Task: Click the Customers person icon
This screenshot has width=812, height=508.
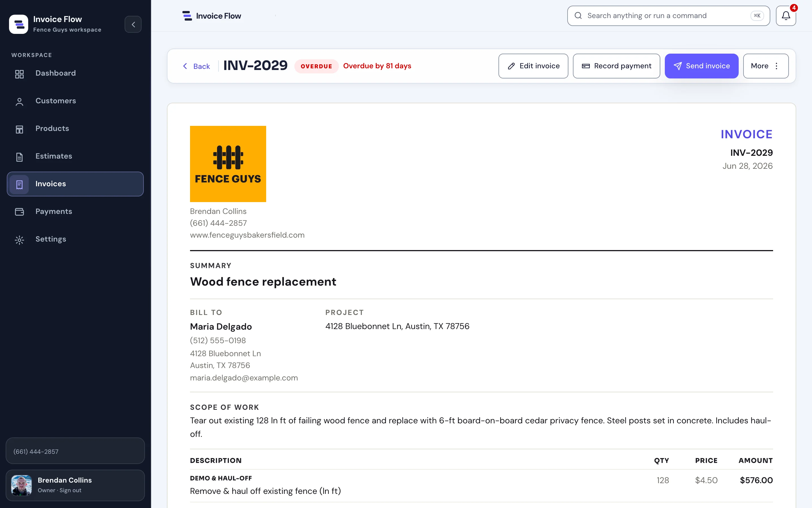Action: coord(19,102)
